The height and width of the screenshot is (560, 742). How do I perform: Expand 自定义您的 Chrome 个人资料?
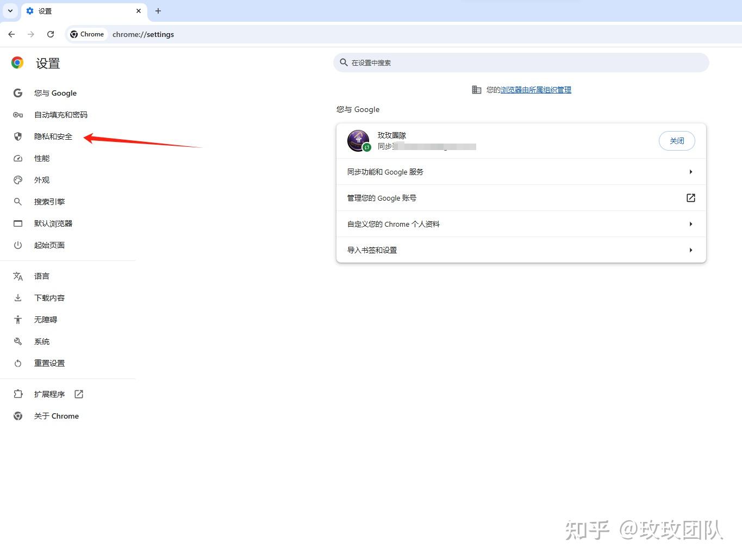pyautogui.click(x=690, y=223)
